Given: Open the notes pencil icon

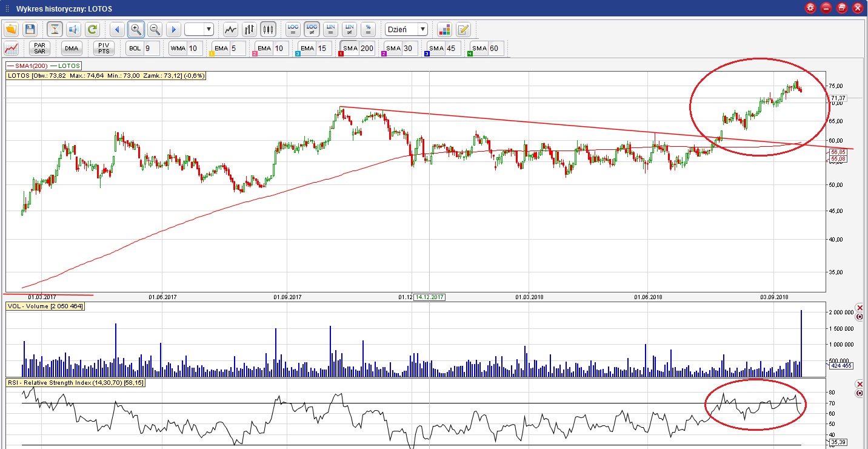Looking at the screenshot, I should 463,29.
